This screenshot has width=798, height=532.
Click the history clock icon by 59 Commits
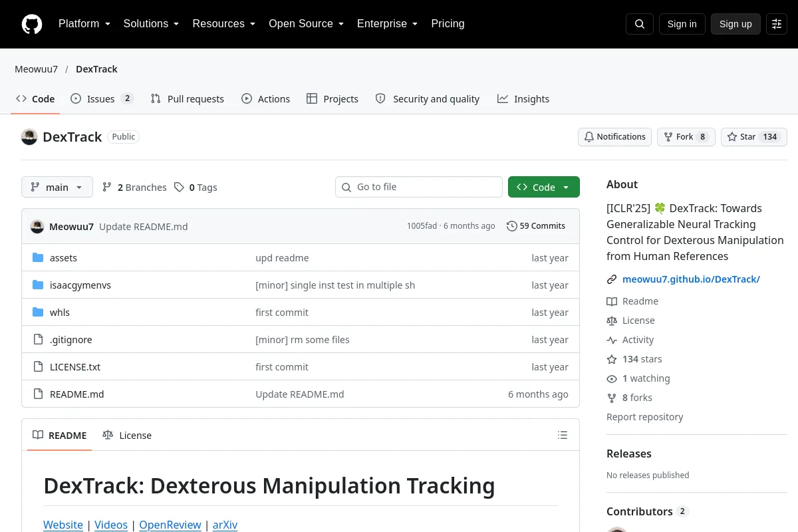(x=511, y=226)
